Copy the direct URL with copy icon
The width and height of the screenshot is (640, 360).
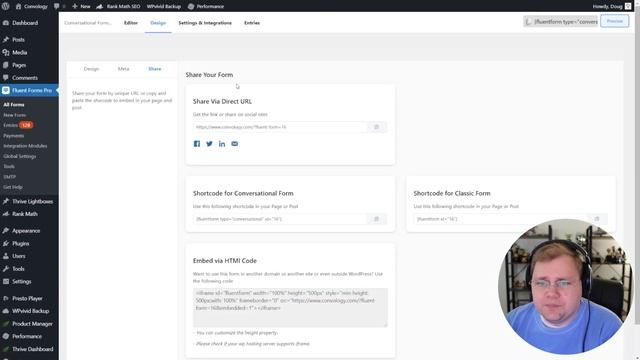pos(376,127)
